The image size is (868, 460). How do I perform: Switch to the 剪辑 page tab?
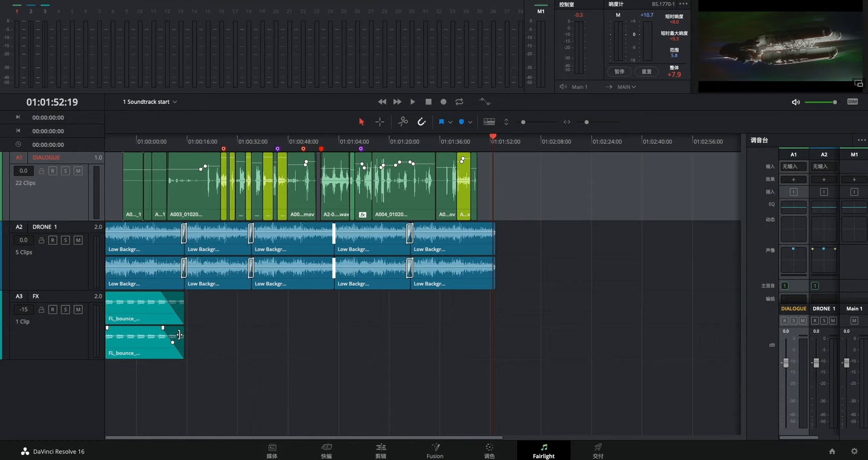point(381,451)
